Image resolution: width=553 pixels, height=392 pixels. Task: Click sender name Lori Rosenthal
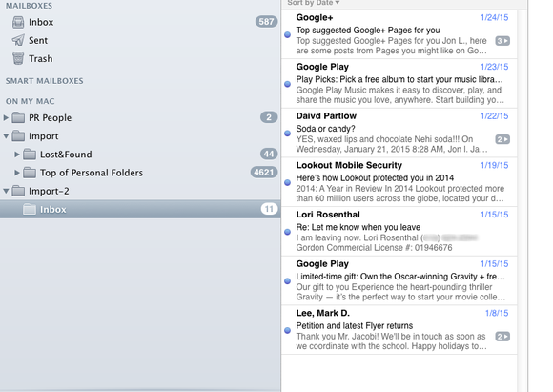pos(328,215)
